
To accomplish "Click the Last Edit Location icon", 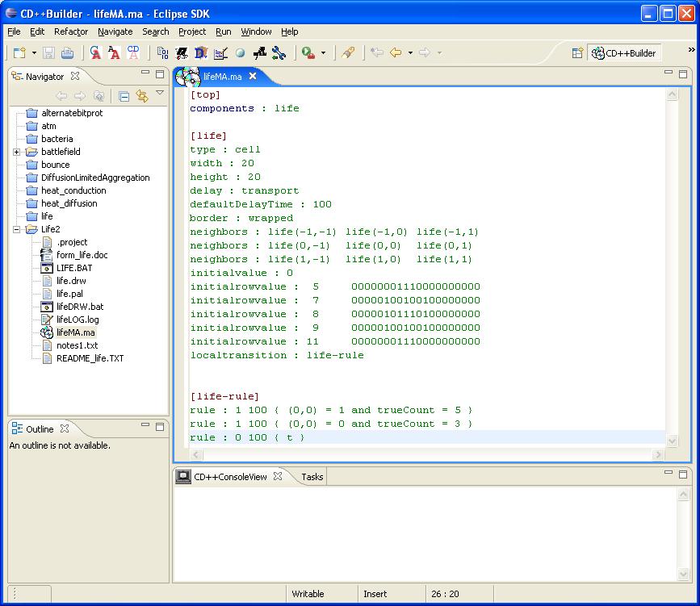I will pyautogui.click(x=377, y=52).
